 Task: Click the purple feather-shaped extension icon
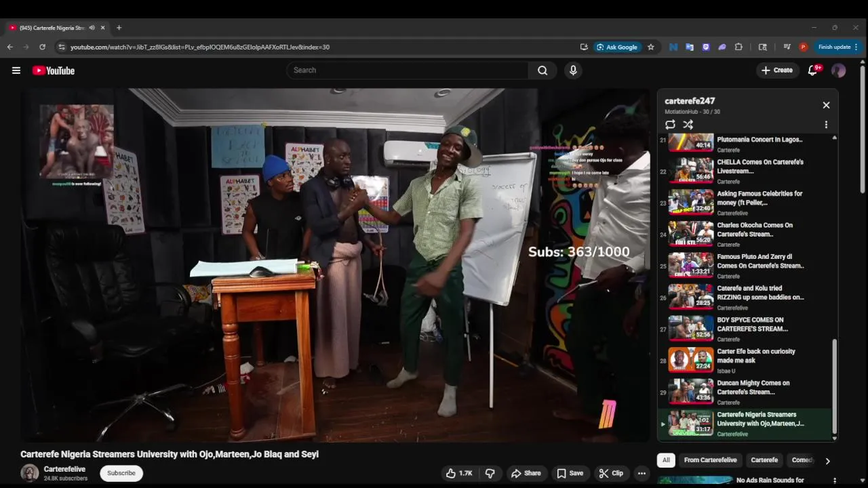click(x=722, y=47)
